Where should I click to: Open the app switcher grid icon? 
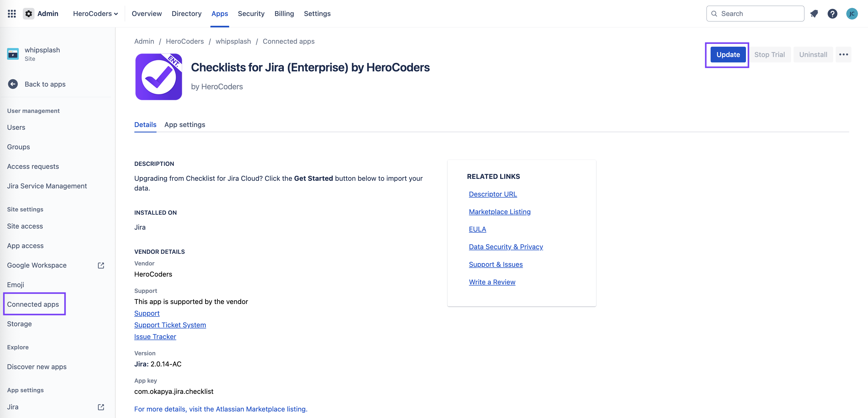[x=12, y=14]
